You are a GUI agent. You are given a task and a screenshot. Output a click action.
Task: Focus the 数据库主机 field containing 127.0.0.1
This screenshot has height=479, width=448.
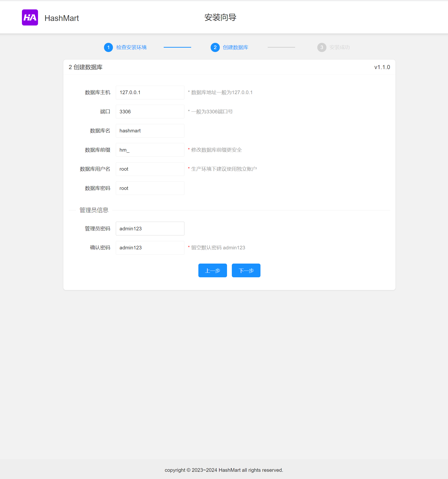(150, 92)
